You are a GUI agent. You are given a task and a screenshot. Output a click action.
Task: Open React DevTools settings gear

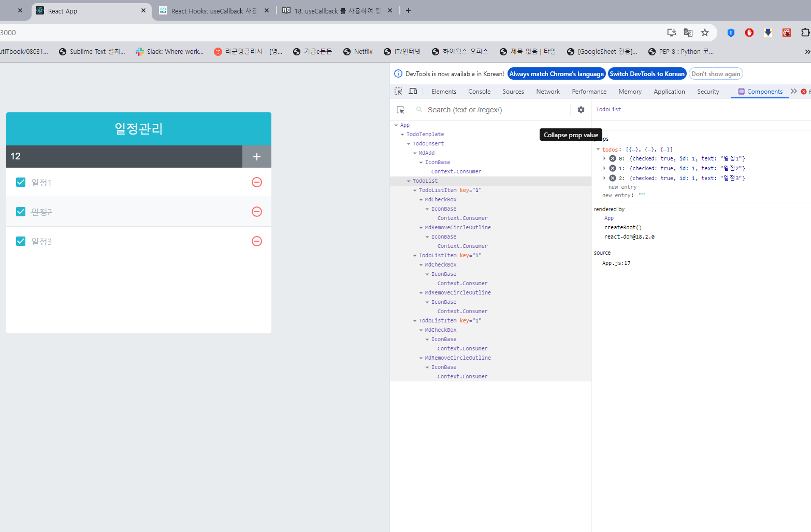[581, 110]
